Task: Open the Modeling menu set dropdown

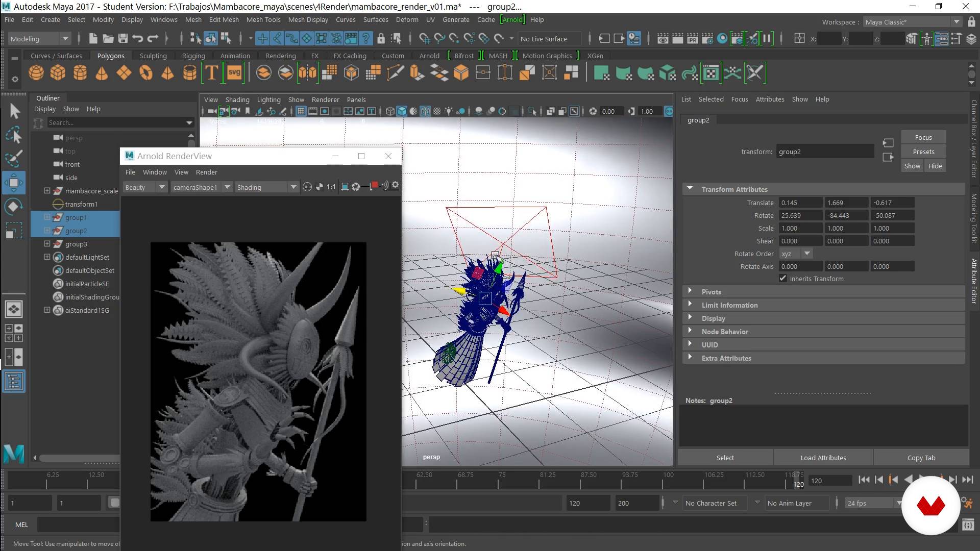Action: coord(39,39)
